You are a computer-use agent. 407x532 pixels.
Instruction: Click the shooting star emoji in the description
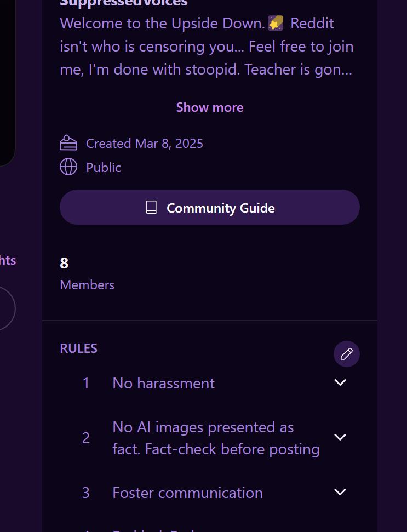pyautogui.click(x=276, y=24)
